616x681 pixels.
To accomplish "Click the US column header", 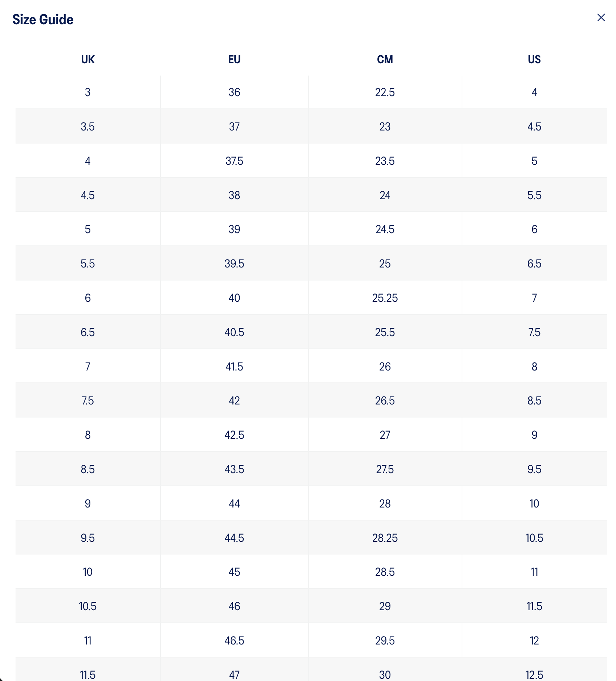I will pos(534,59).
